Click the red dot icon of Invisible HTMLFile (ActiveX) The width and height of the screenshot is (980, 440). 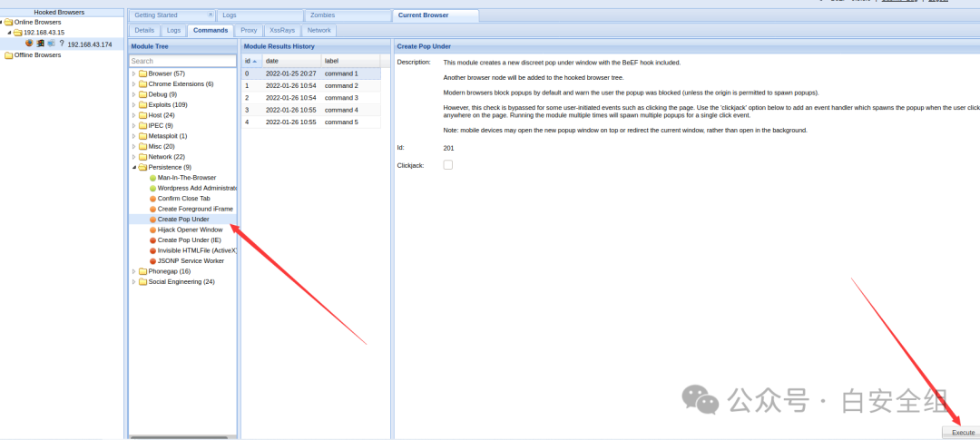(x=152, y=250)
